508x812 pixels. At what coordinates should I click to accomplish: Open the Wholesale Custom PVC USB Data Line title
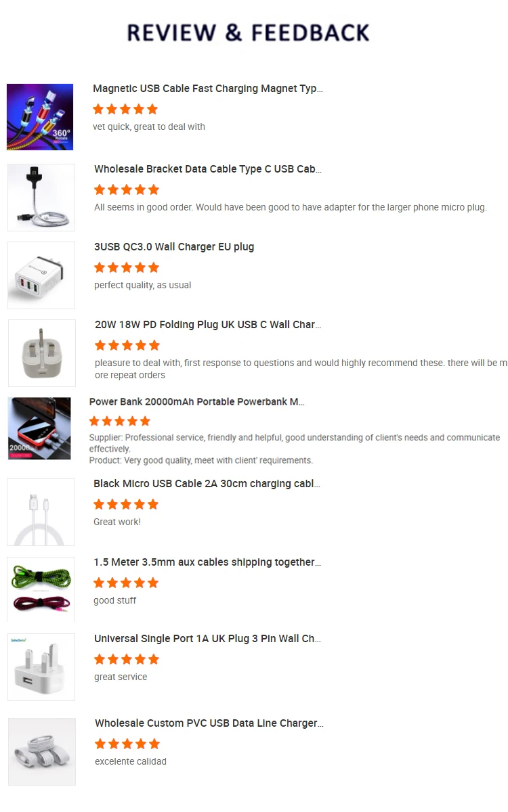click(209, 723)
